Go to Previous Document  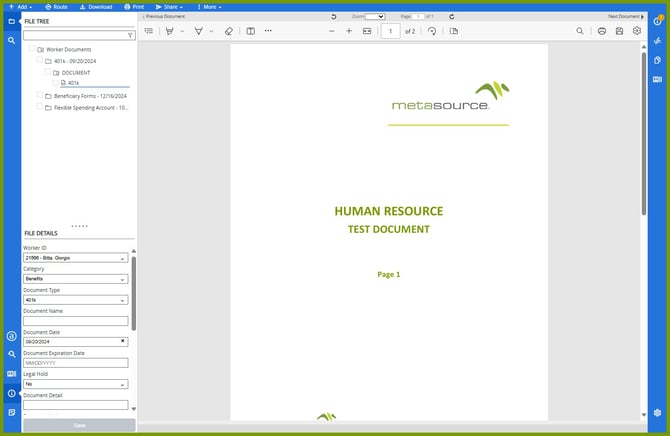(164, 17)
